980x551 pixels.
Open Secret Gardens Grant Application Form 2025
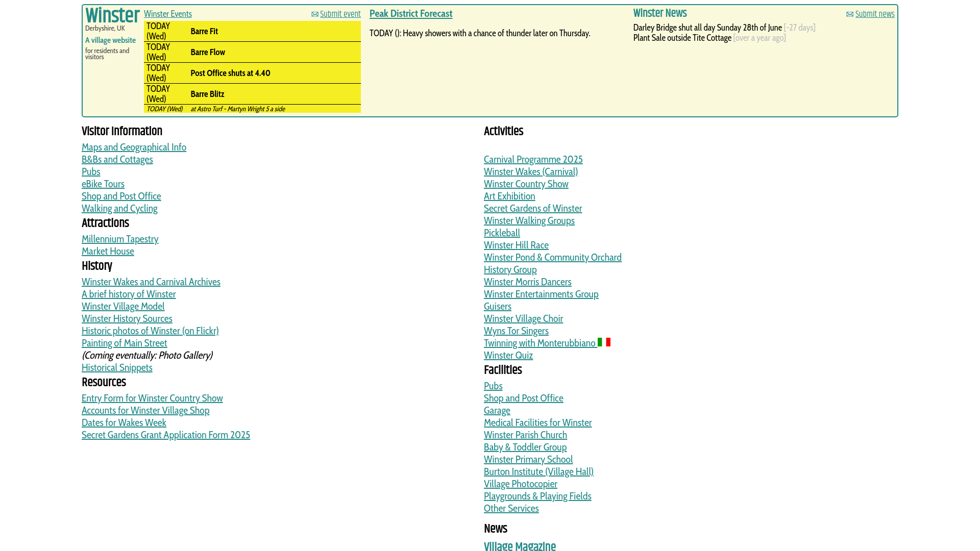point(166,435)
